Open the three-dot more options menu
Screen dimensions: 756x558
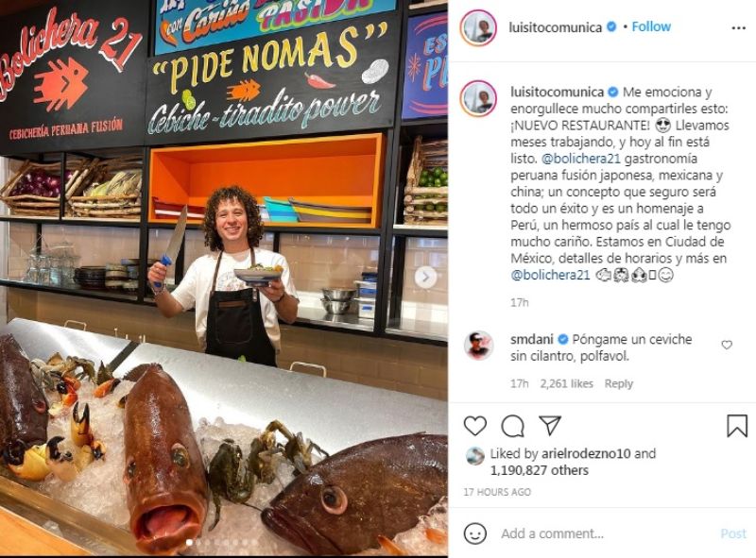(738, 28)
